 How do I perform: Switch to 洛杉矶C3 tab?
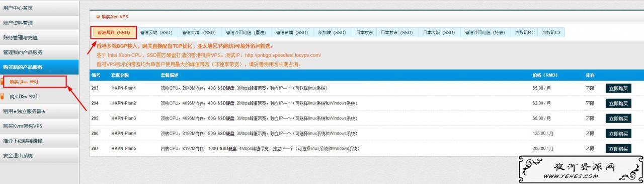pyautogui.click(x=551, y=33)
